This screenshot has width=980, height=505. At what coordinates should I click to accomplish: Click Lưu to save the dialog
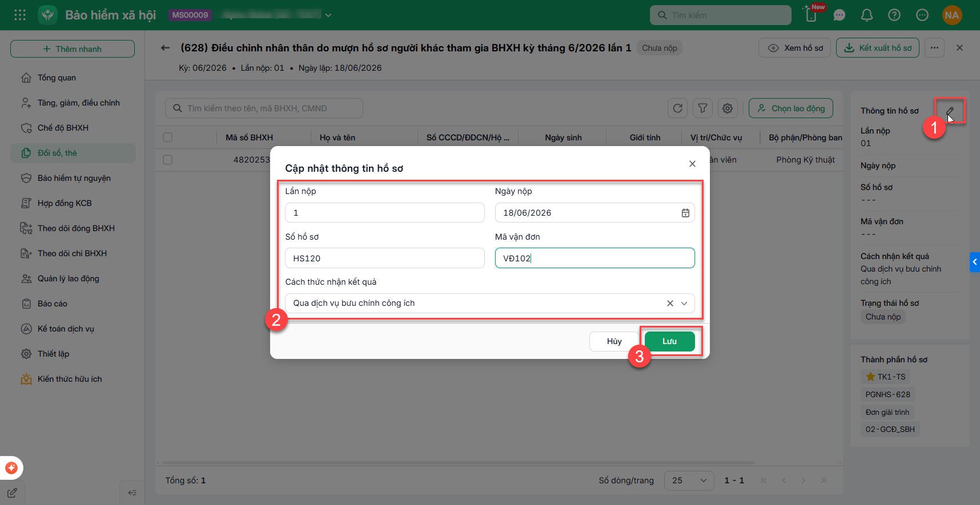point(670,341)
